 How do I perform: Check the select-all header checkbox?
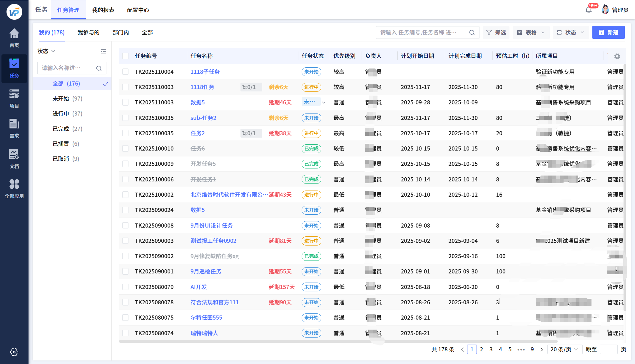click(x=126, y=56)
